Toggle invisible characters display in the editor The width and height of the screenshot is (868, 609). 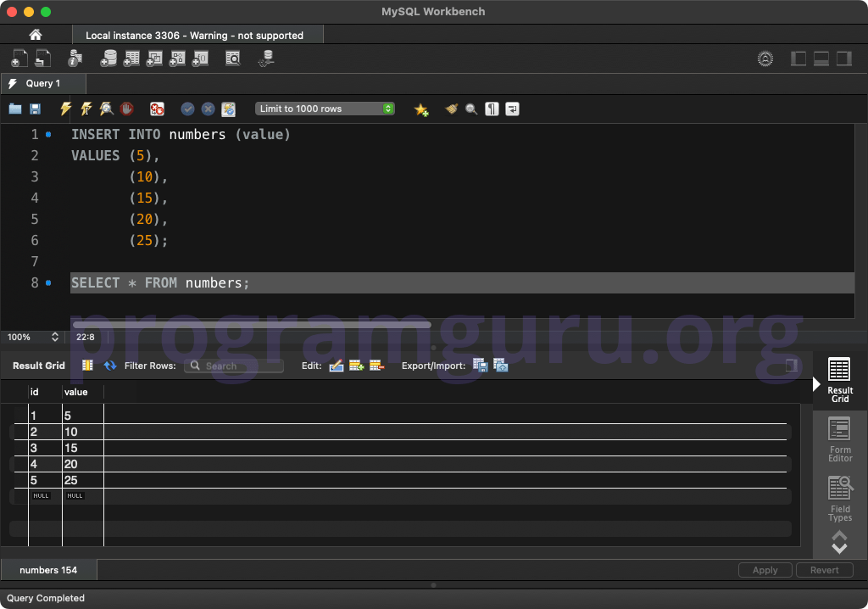(492, 109)
